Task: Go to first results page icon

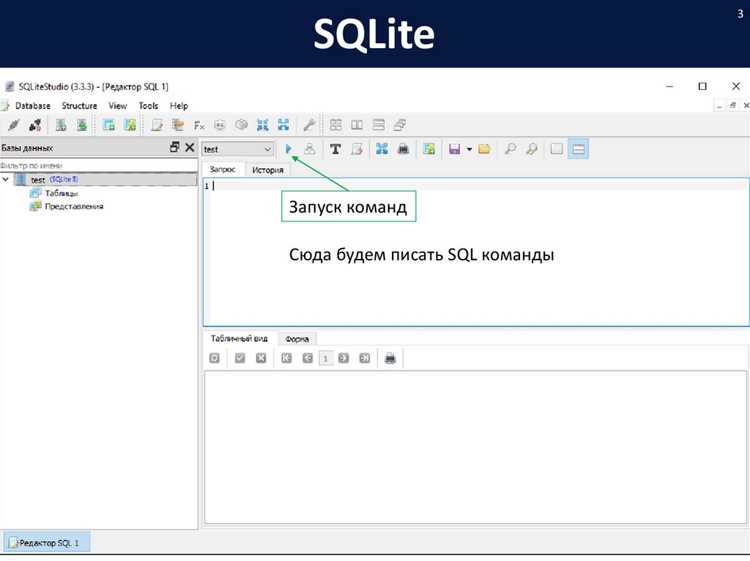Action: tap(286, 358)
